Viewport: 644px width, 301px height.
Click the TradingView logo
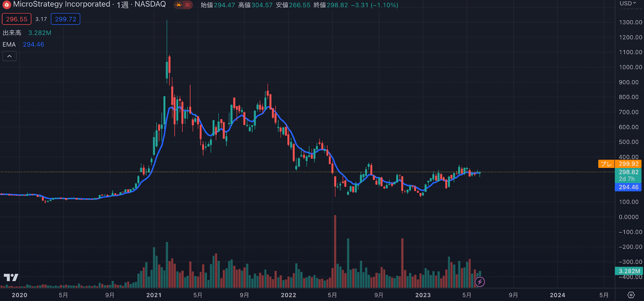(11, 277)
